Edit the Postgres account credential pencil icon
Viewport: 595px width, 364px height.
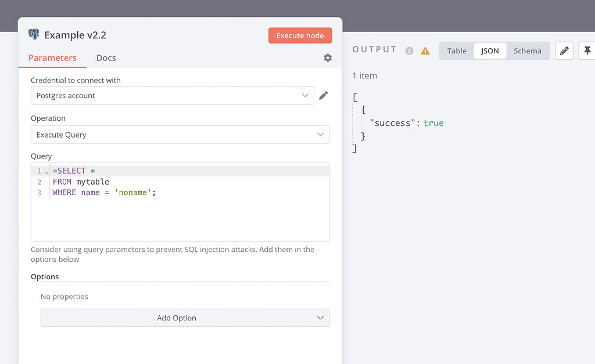click(x=324, y=95)
